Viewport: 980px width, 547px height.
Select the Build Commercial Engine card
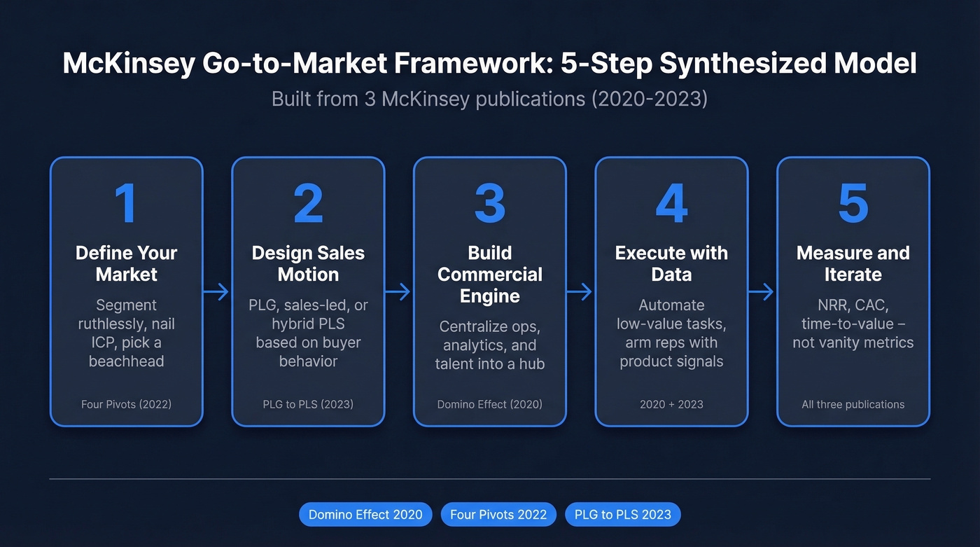(x=489, y=291)
